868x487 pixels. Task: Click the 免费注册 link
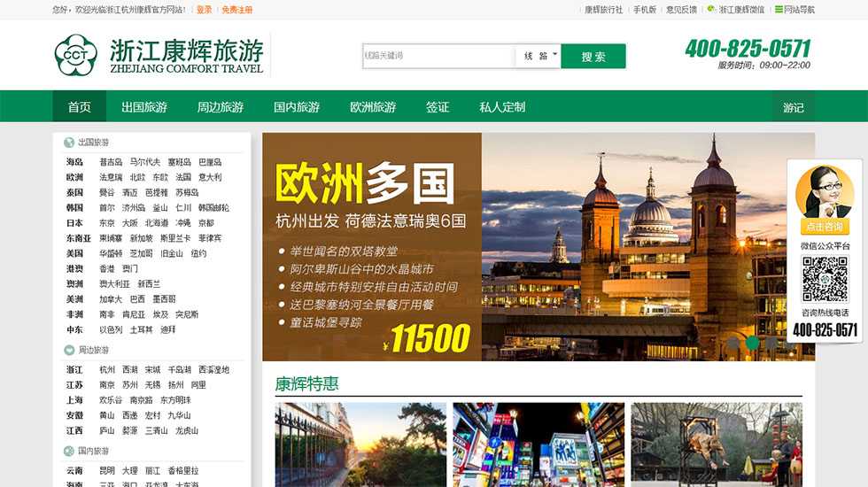[237, 10]
